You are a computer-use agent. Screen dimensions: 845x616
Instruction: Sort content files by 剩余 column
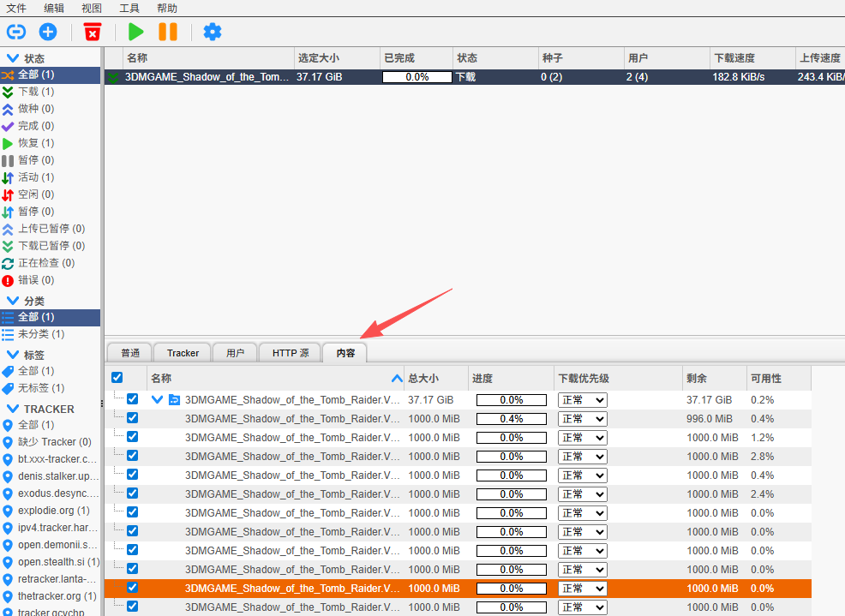[x=715, y=379]
